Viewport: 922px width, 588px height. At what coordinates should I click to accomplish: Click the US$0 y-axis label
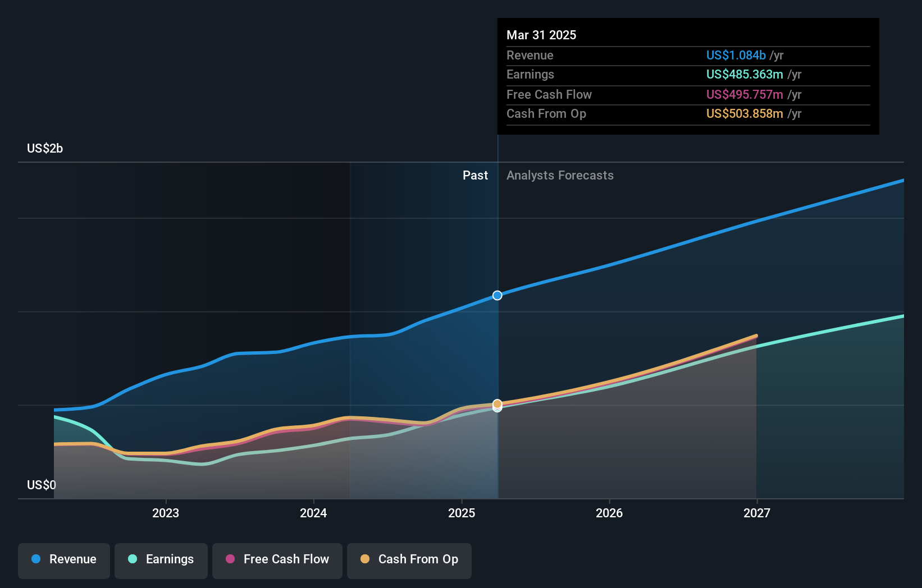tap(42, 485)
